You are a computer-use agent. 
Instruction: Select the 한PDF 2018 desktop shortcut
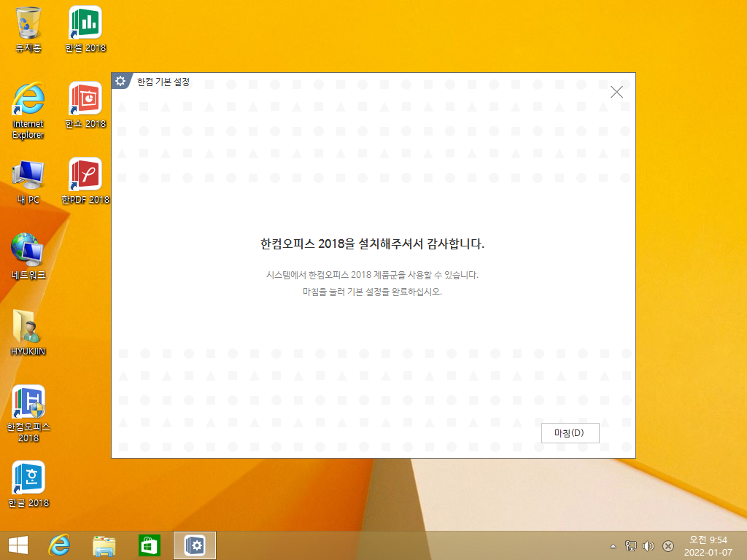coord(85,182)
